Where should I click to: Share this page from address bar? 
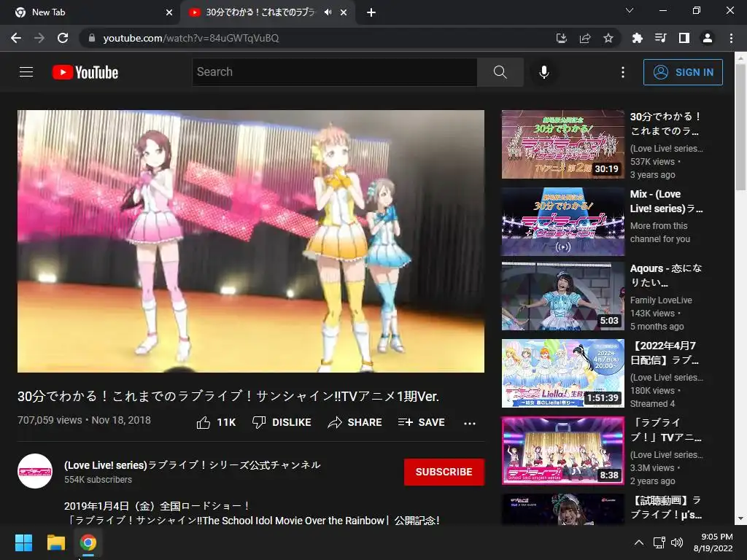(x=584, y=38)
